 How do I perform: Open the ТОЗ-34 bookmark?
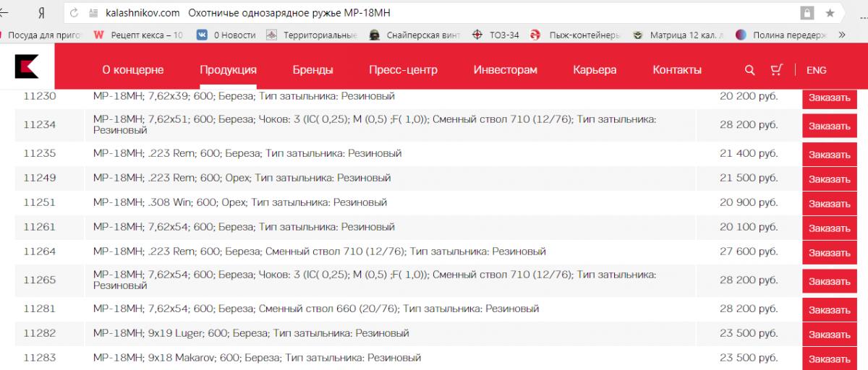click(496, 35)
